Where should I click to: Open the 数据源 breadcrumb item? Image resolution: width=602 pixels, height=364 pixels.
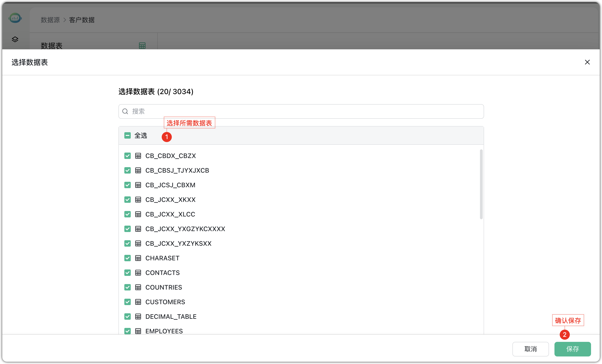(x=50, y=20)
